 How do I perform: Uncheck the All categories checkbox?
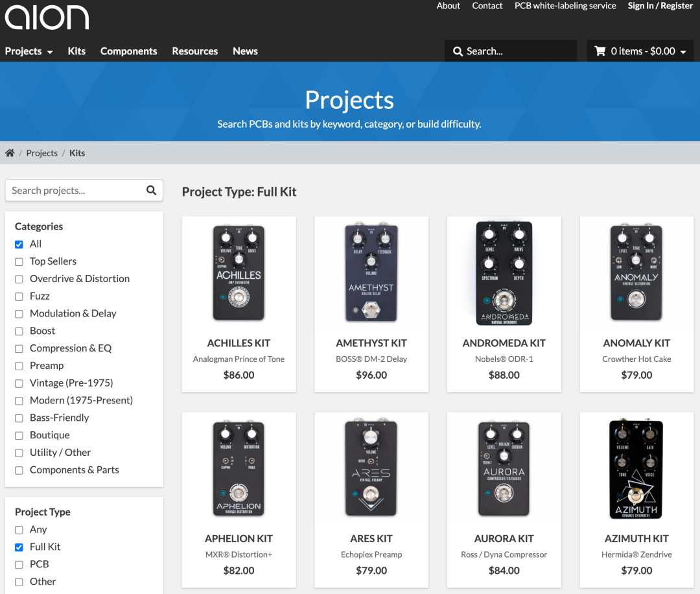[x=19, y=244]
